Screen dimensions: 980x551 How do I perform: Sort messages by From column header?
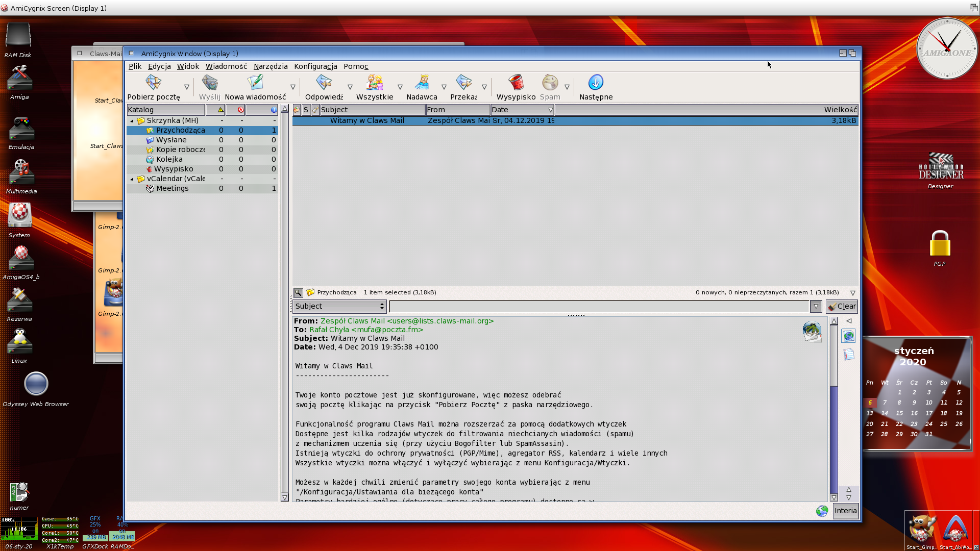tap(458, 110)
